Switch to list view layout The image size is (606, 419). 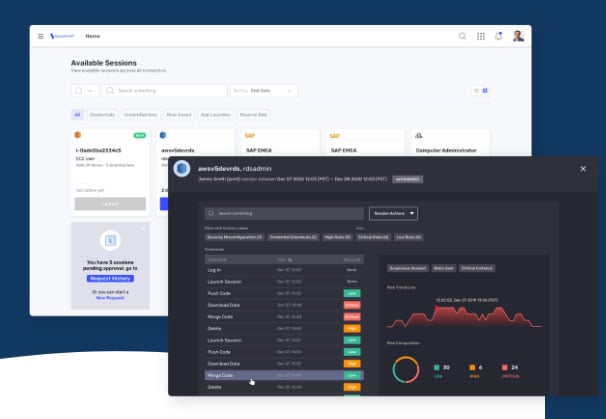pyautogui.click(x=475, y=90)
